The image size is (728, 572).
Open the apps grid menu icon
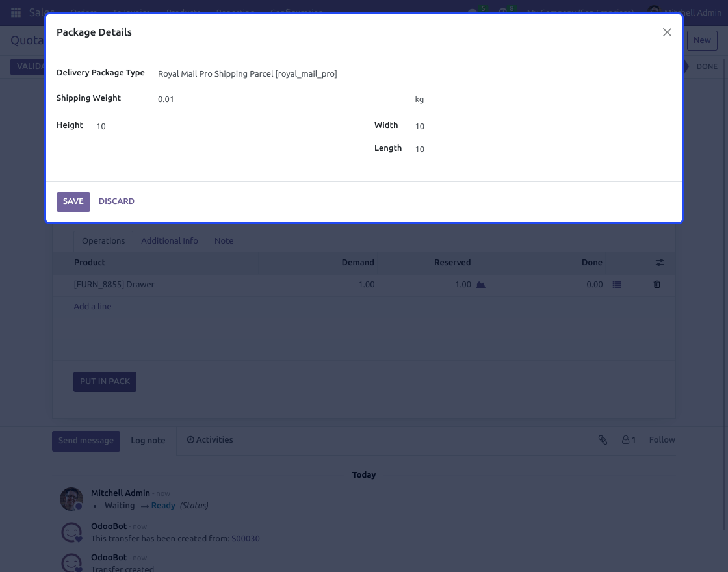click(x=16, y=12)
